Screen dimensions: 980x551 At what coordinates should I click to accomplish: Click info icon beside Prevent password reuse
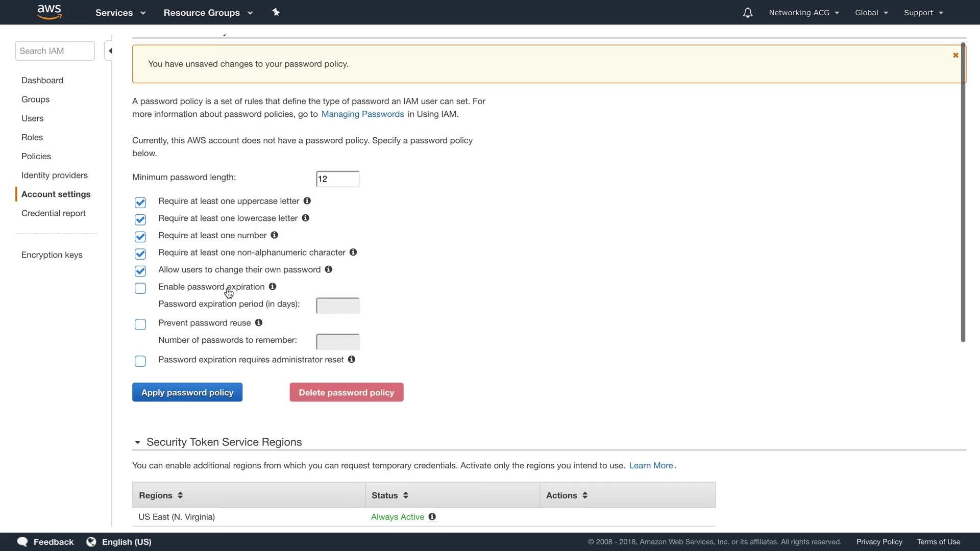tap(259, 322)
